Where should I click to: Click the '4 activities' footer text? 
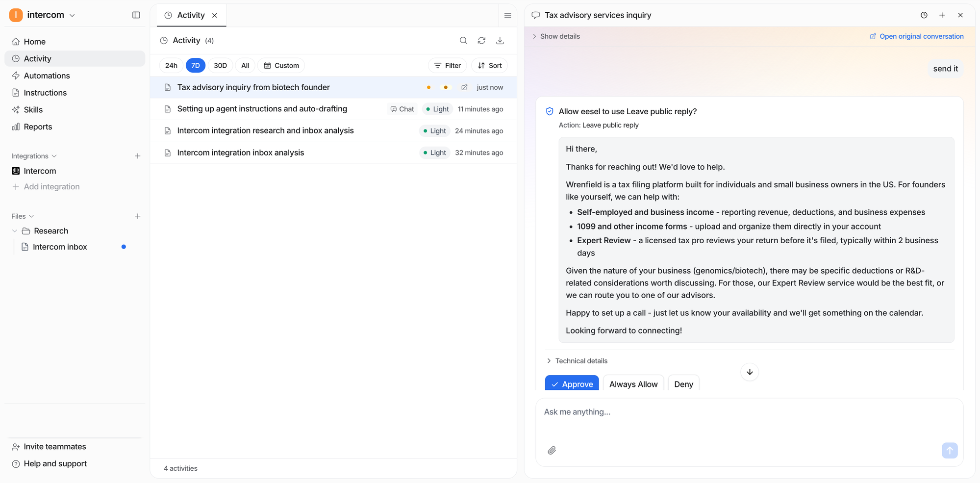[x=180, y=468]
